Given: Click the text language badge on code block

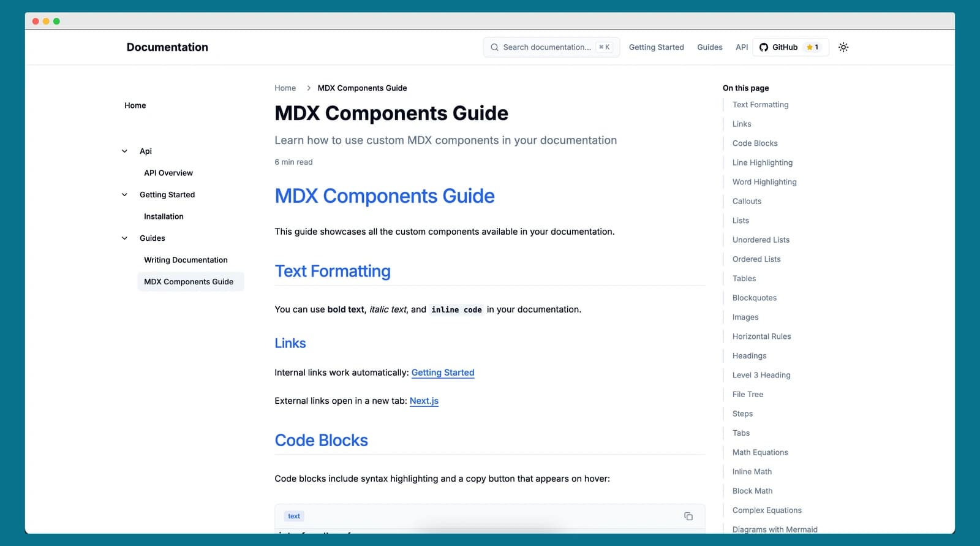Looking at the screenshot, I should click(294, 516).
